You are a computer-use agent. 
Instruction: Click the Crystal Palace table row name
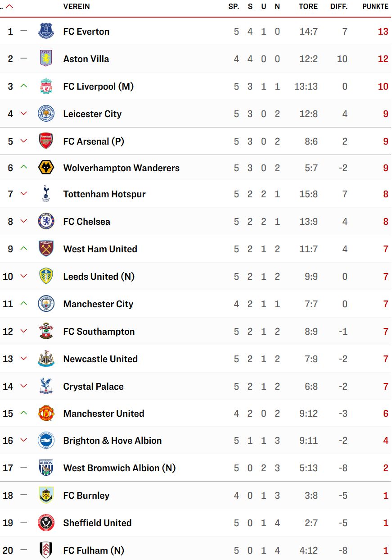click(x=93, y=387)
